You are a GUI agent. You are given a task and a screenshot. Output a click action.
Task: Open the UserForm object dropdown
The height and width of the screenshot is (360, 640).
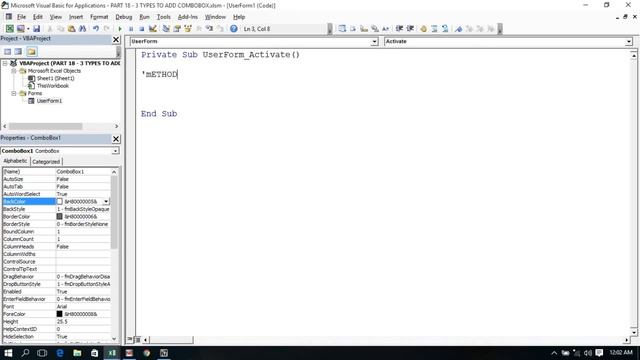[374, 42]
